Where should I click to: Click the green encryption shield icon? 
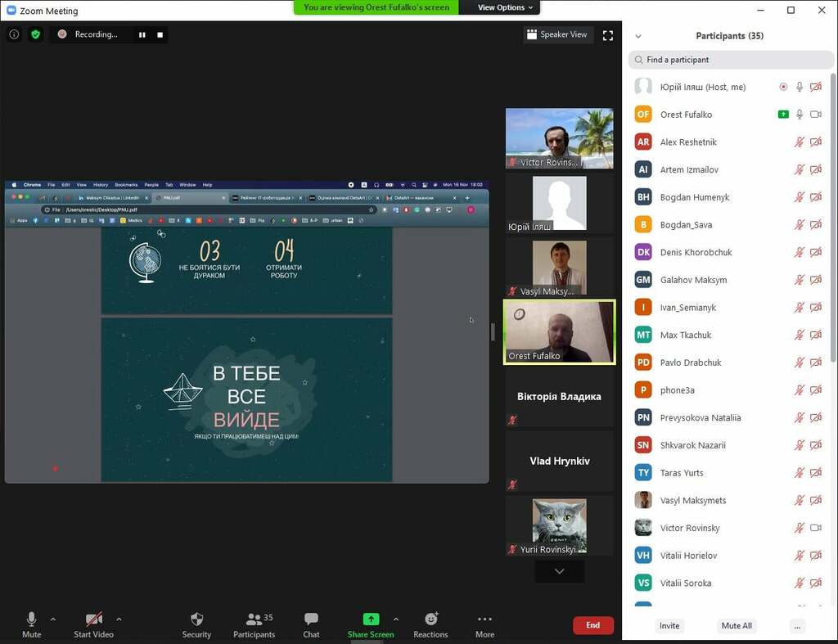[36, 34]
